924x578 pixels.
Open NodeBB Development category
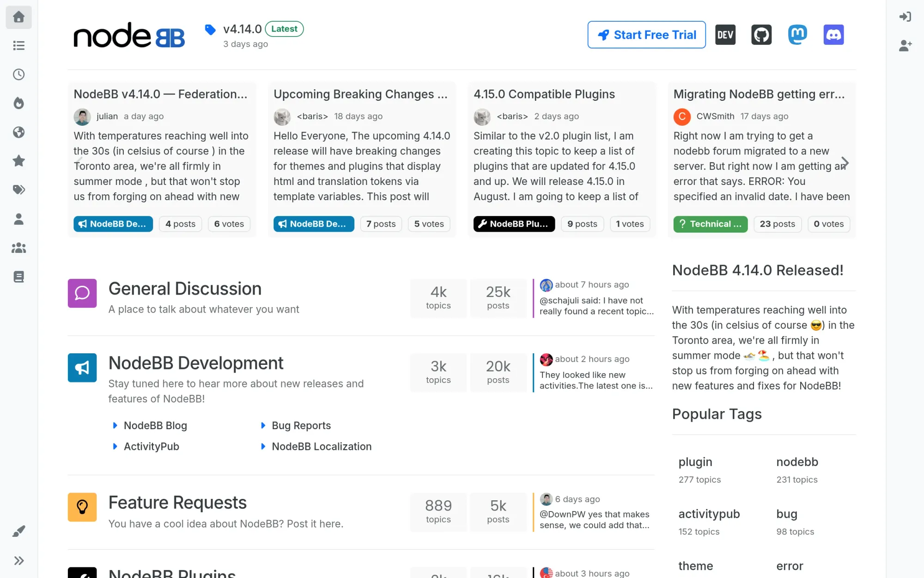click(x=196, y=363)
